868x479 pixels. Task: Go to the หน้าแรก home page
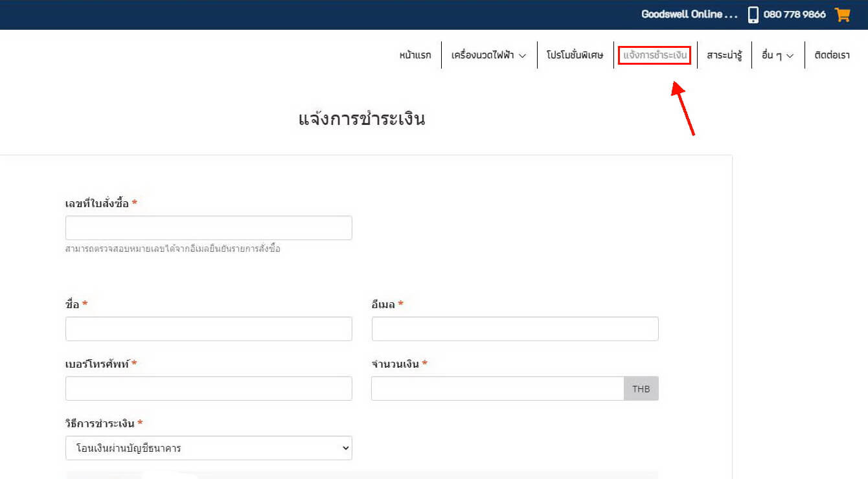415,55
